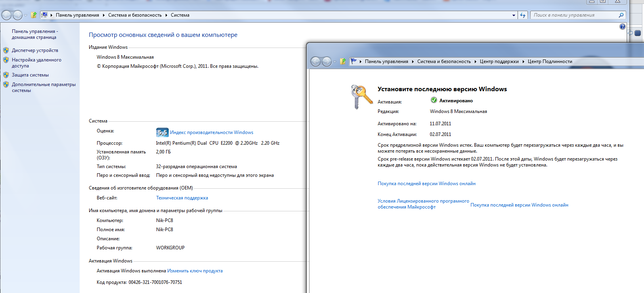This screenshot has height=293, width=644.
Task: Open Защита системы link
Action: tap(30, 75)
